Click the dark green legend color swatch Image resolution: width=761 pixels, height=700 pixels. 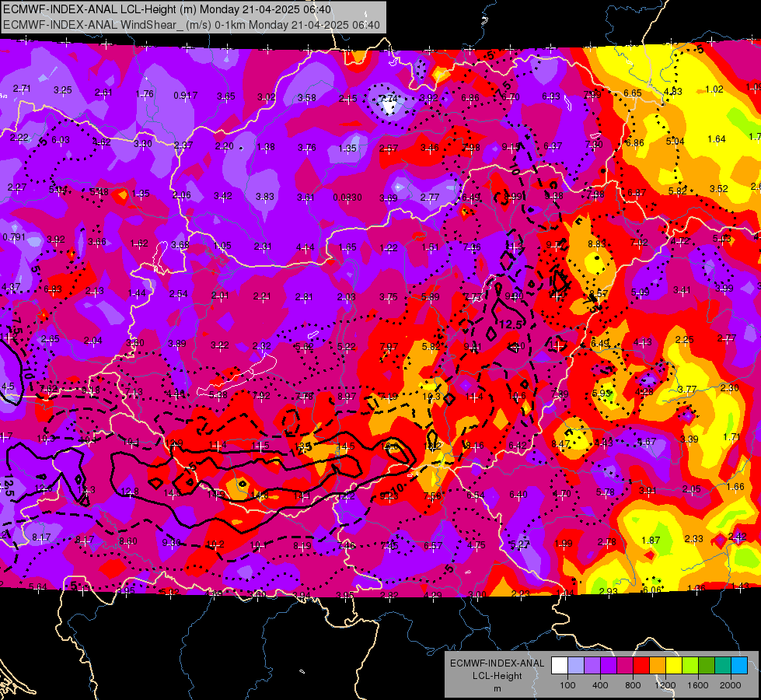pos(707,666)
